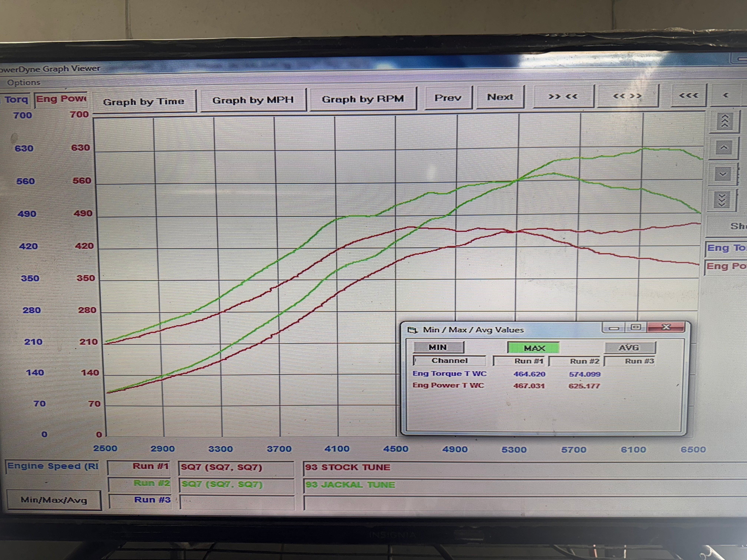
Task: Click the Min/Max/Avg dialog title bar icon
Action: pyautogui.click(x=413, y=330)
